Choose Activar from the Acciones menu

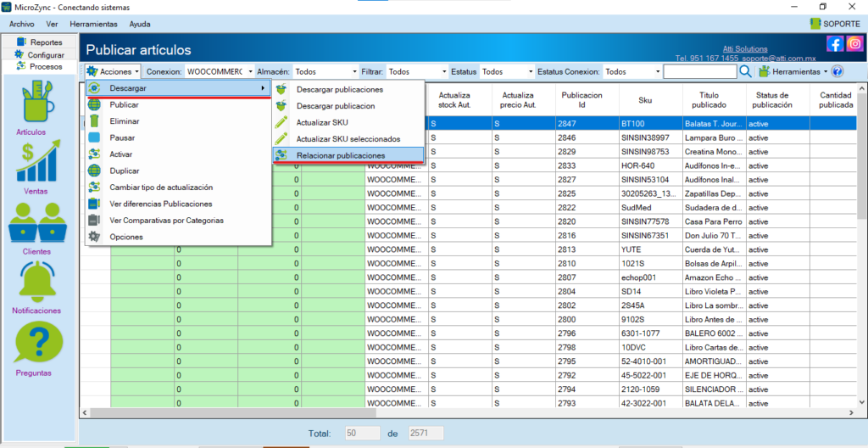click(x=178, y=154)
